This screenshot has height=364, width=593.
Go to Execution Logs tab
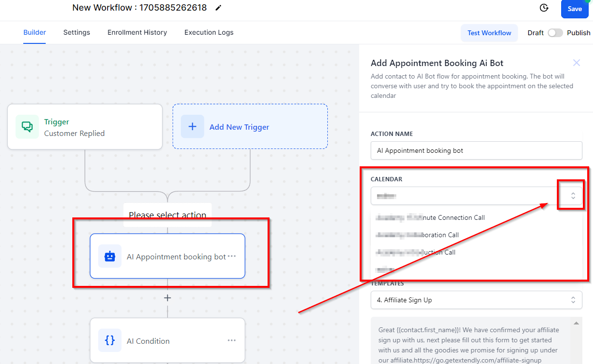(209, 32)
